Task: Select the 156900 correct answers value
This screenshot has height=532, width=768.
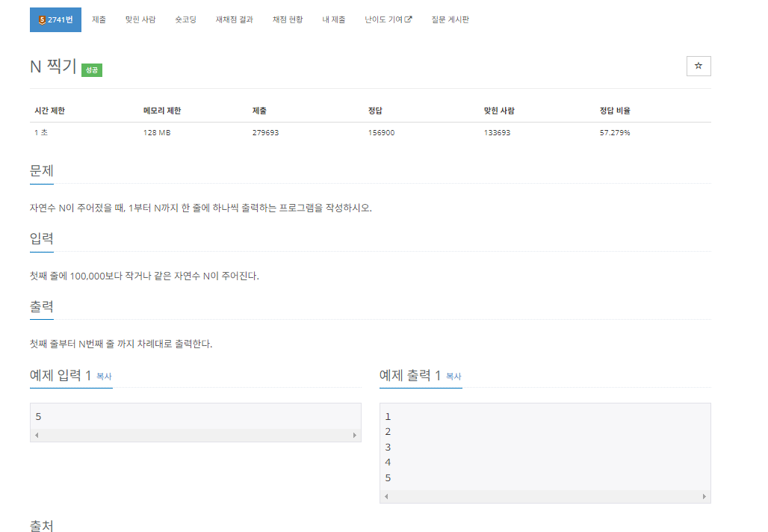Action: pos(382,133)
